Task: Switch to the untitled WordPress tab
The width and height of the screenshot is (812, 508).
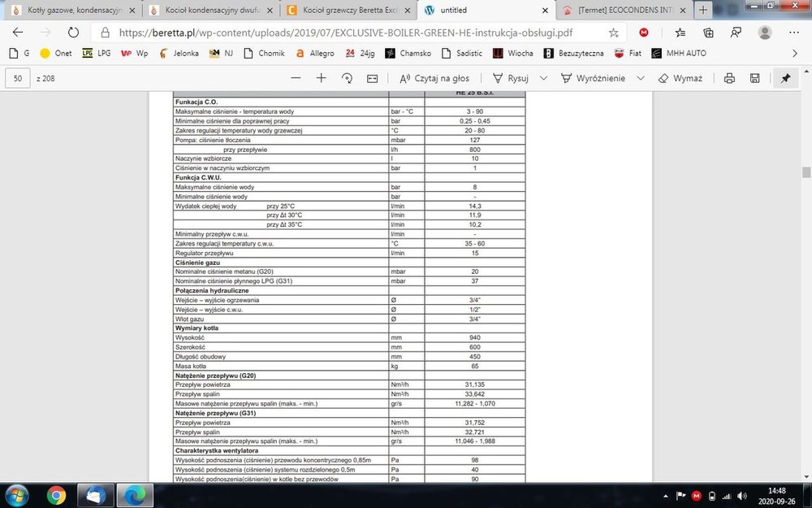Action: click(481, 11)
